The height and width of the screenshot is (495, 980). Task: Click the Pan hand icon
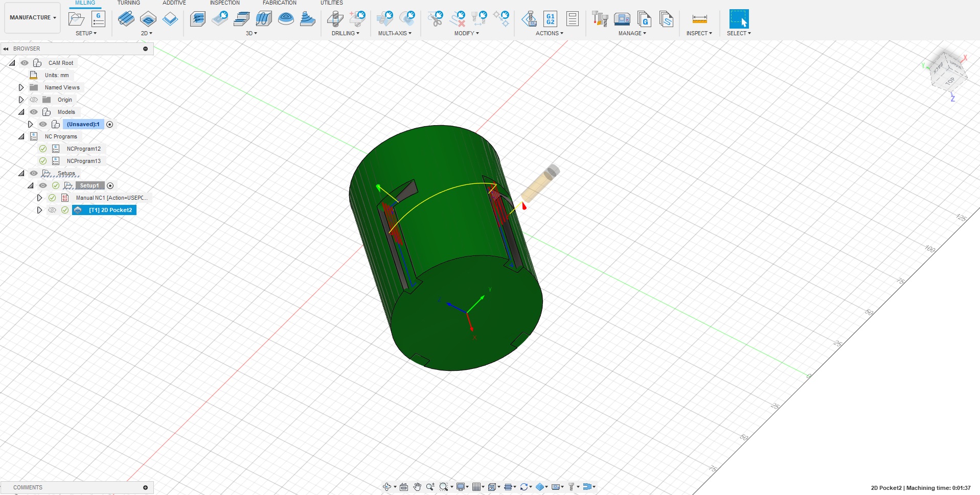click(x=417, y=487)
